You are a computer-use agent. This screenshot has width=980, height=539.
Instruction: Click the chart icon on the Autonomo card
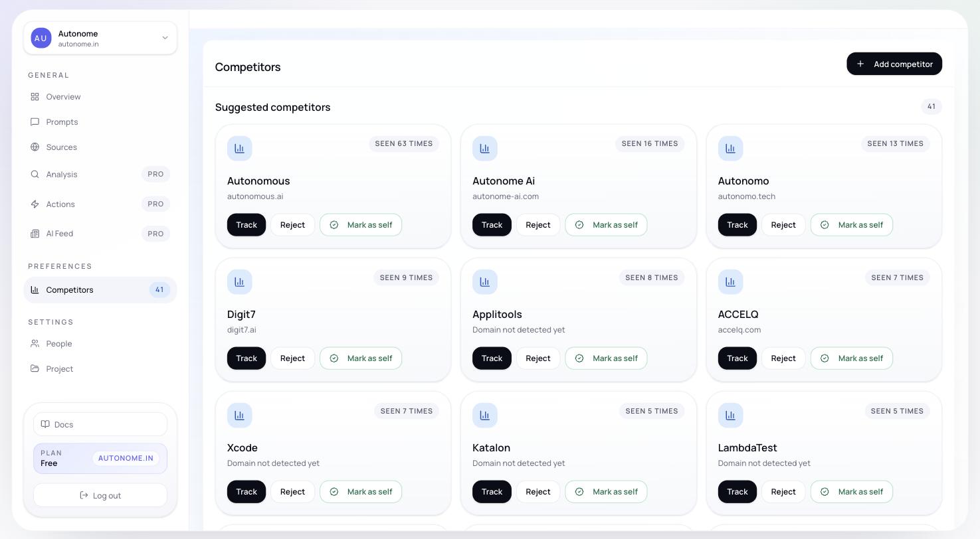(730, 149)
